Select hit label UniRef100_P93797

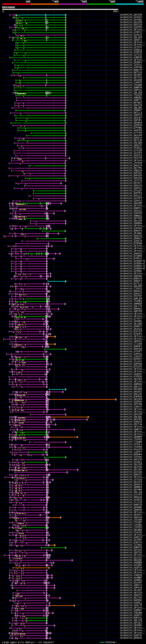tap(131, 296)
